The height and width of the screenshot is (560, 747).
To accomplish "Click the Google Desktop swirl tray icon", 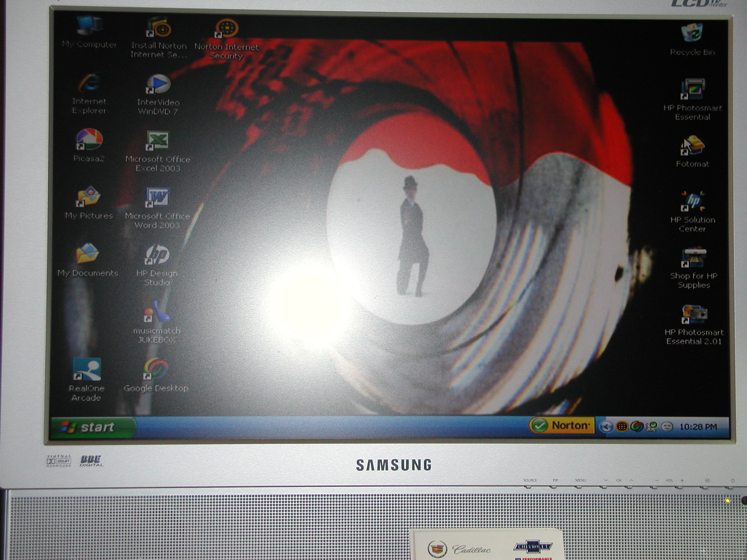I will (x=637, y=427).
